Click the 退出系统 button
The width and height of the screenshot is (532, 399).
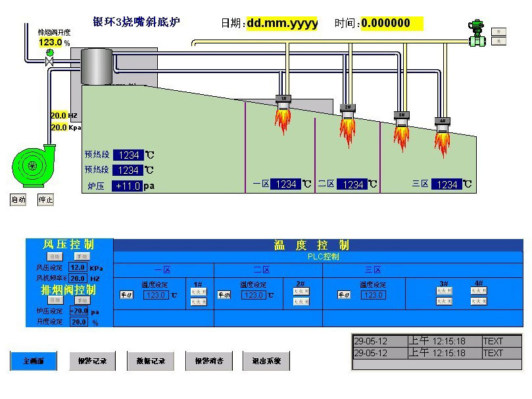[x=266, y=361]
